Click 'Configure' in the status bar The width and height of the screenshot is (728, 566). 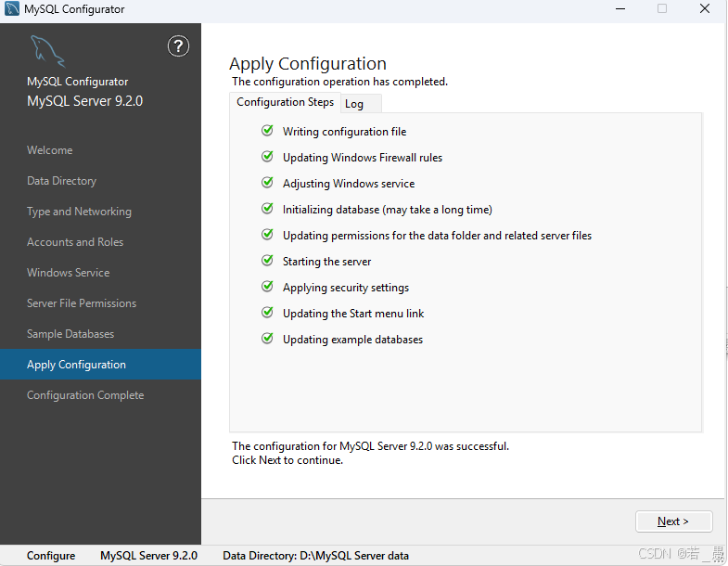pos(51,556)
